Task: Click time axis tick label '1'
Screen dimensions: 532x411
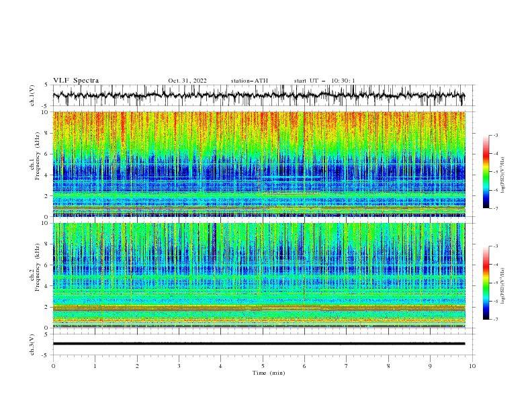Action: pyautogui.click(x=95, y=366)
